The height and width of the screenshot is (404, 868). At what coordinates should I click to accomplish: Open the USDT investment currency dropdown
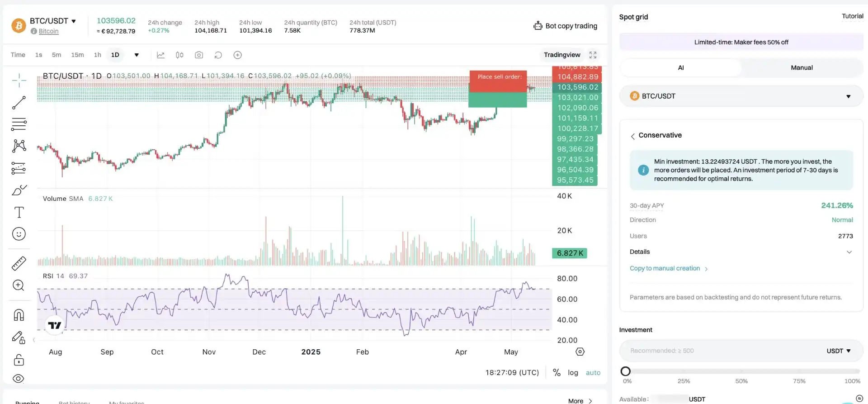(839, 351)
